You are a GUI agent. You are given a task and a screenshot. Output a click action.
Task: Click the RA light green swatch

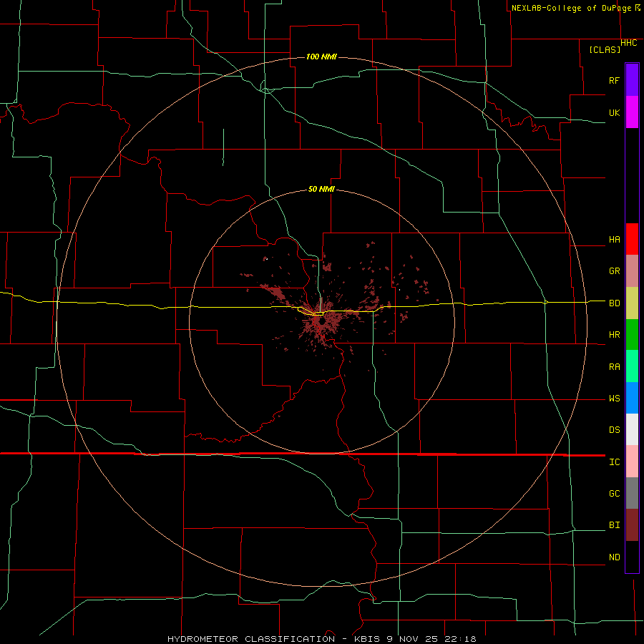[632, 366]
